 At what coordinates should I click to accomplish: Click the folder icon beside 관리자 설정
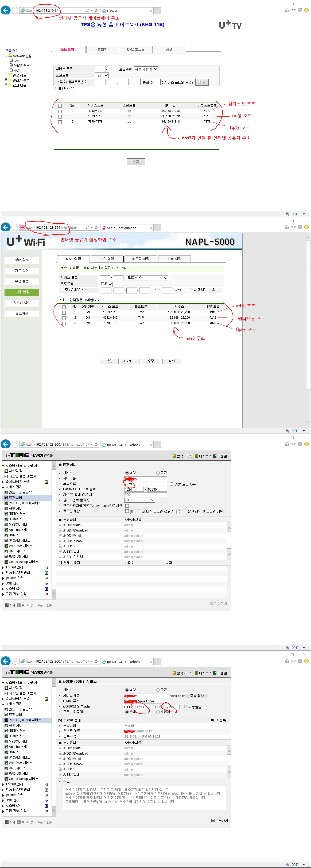[10, 80]
